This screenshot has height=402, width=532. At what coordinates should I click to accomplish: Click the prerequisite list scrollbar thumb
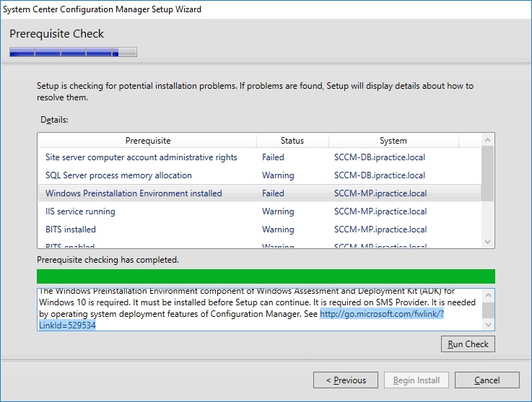(x=487, y=174)
